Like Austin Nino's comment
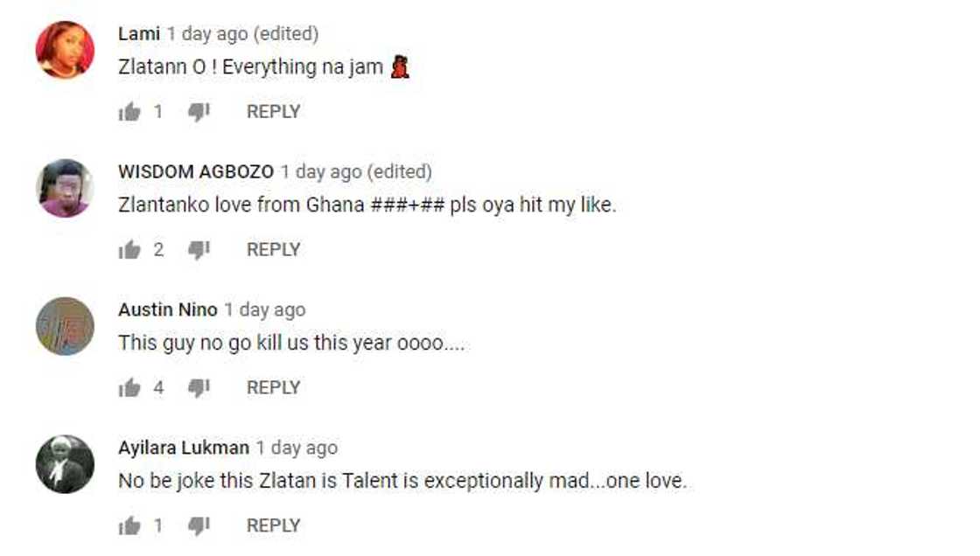Screen dimensions: 980x556 (x=129, y=388)
